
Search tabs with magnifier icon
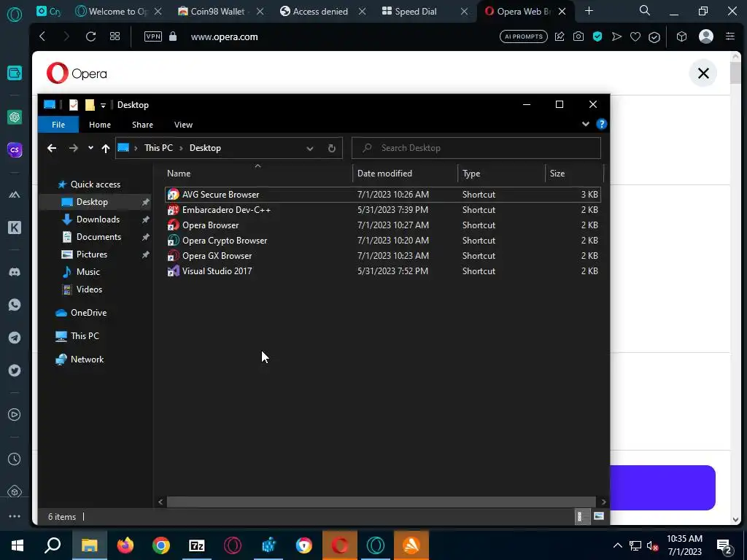[x=645, y=11]
